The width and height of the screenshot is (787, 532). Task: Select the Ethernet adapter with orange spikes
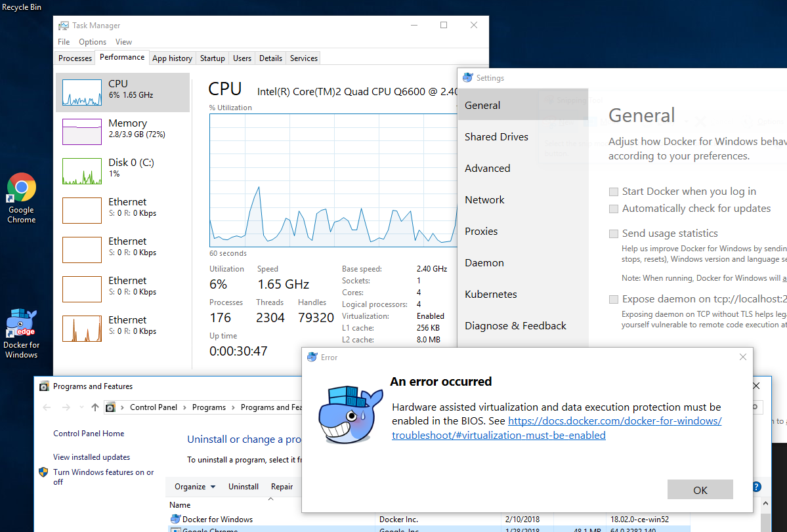point(123,329)
